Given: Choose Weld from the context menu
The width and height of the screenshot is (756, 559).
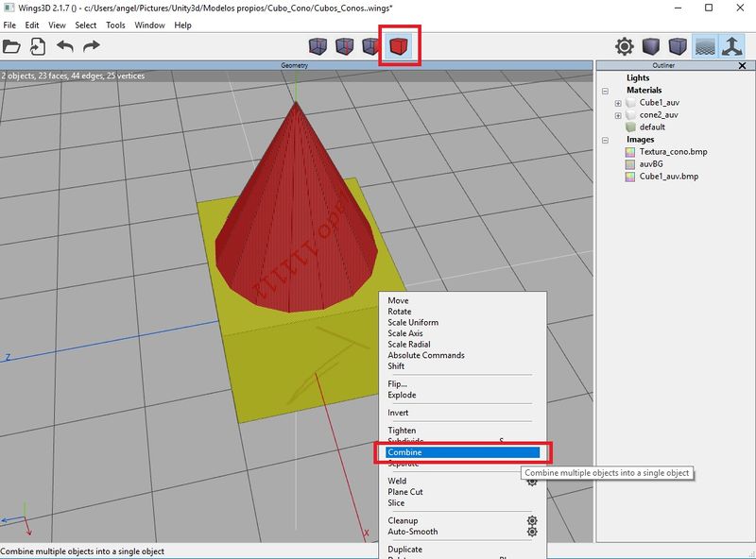Looking at the screenshot, I should 397,481.
